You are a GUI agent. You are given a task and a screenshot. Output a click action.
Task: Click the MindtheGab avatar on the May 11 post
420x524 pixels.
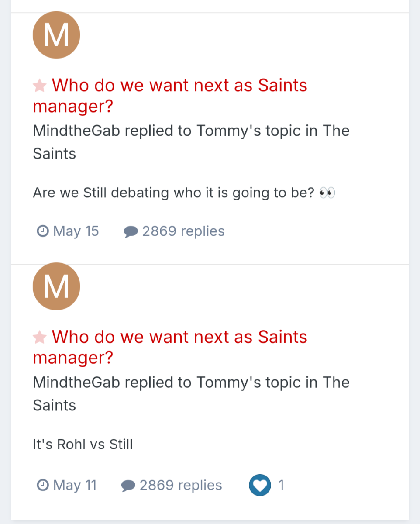[56, 286]
